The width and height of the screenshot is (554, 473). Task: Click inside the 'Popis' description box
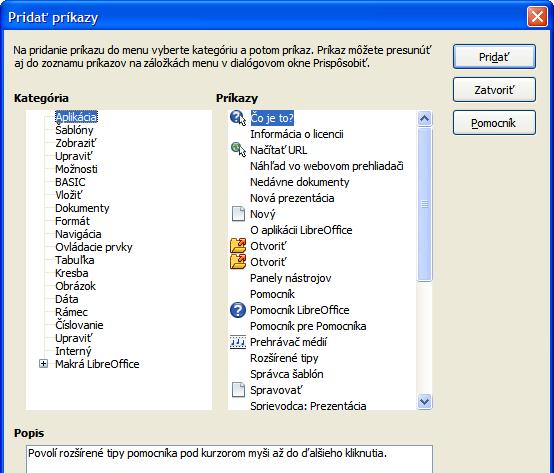click(229, 459)
